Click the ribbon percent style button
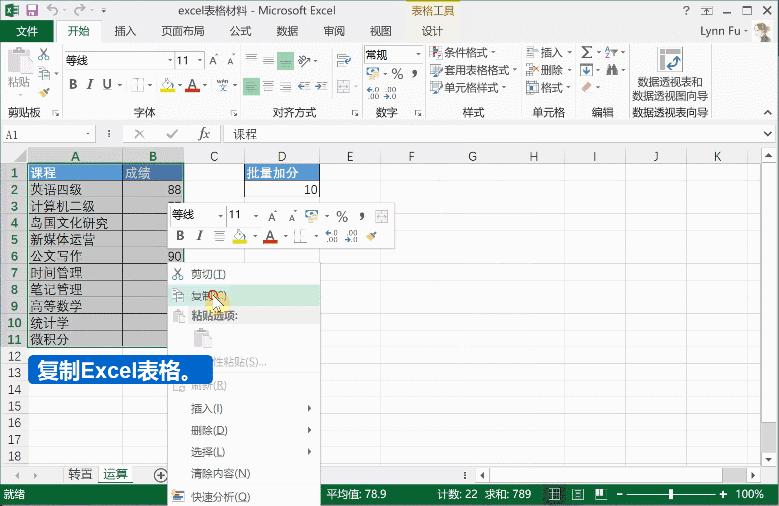Viewport: 779px width, 506px height. coord(397,74)
